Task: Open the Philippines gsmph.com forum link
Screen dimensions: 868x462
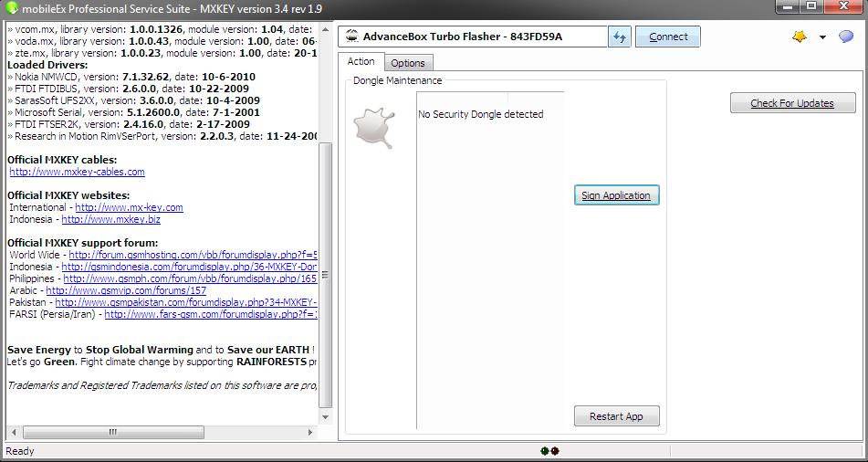Action: [190, 278]
